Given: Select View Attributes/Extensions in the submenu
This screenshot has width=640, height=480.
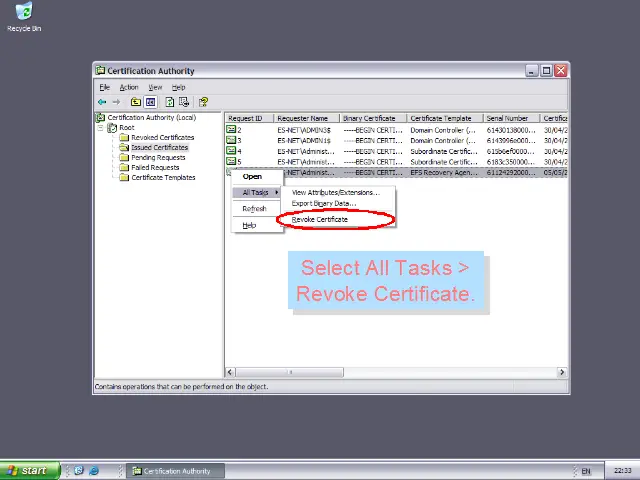Looking at the screenshot, I should click(335, 192).
